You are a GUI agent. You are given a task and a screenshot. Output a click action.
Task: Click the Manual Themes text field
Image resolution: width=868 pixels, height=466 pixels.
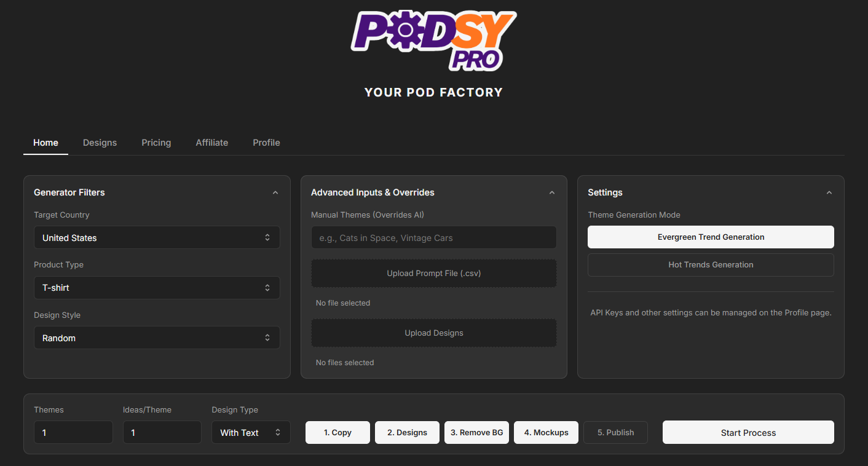pos(433,237)
